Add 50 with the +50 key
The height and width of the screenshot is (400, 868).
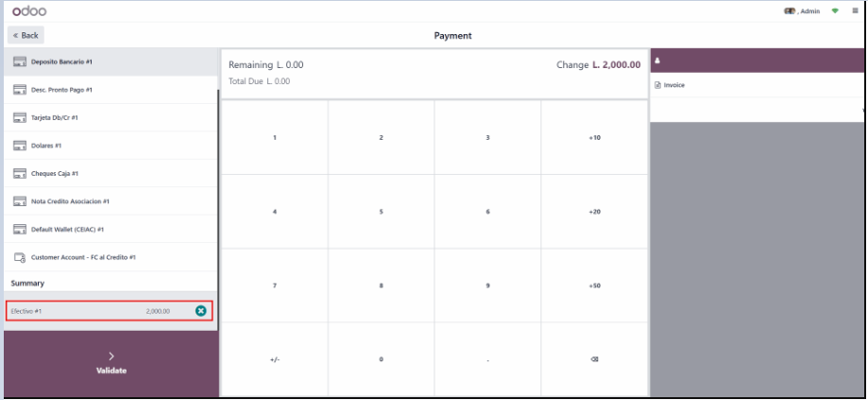coord(594,286)
